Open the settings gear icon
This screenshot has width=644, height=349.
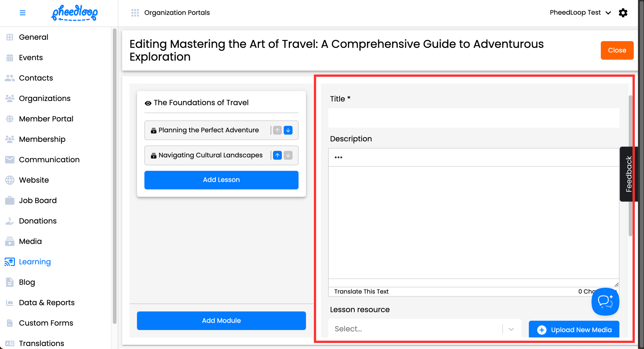[623, 13]
